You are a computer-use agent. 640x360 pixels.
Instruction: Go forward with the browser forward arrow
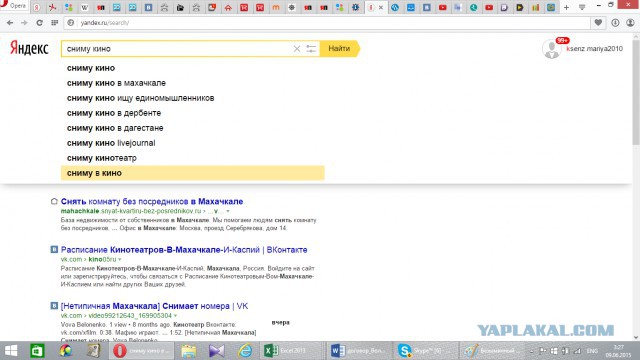point(24,23)
